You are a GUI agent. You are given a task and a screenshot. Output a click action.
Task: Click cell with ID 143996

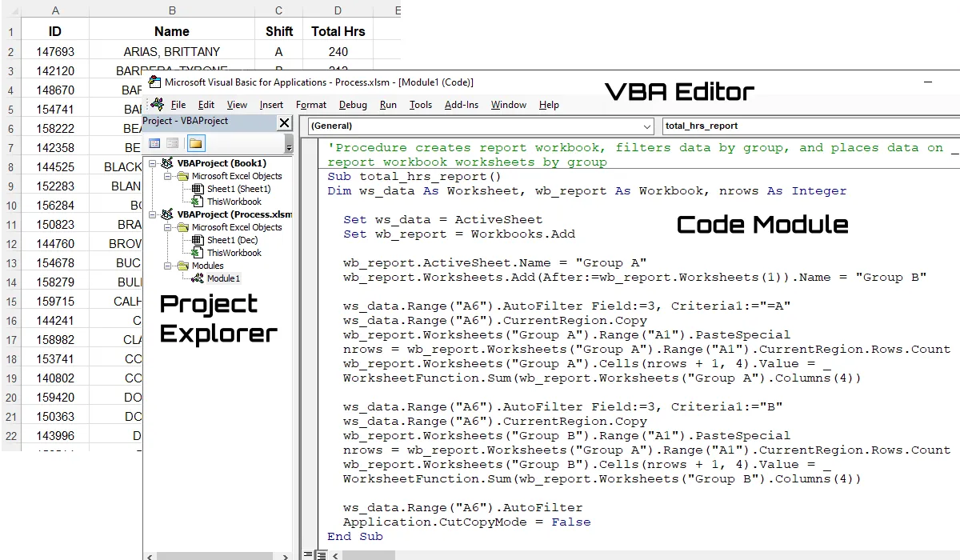[x=55, y=436]
